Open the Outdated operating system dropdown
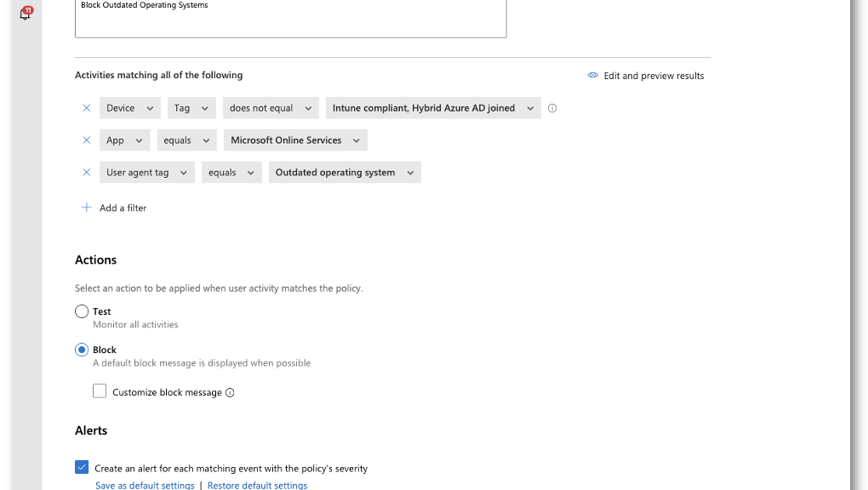Screen dimensions: 868x490 345,172
